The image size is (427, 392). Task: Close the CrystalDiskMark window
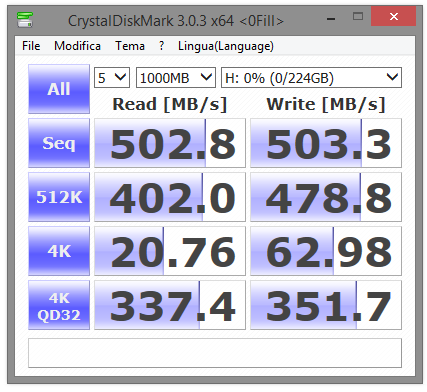(394, 16)
